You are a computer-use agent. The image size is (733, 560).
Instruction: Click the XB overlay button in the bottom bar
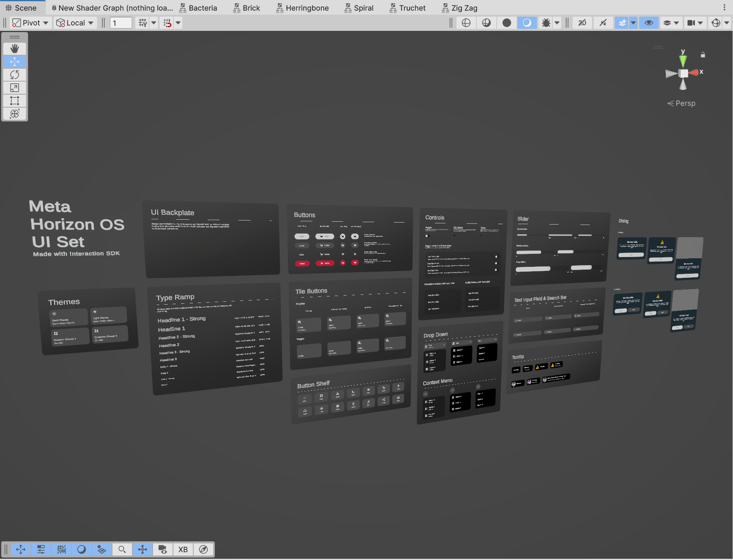pos(183,549)
